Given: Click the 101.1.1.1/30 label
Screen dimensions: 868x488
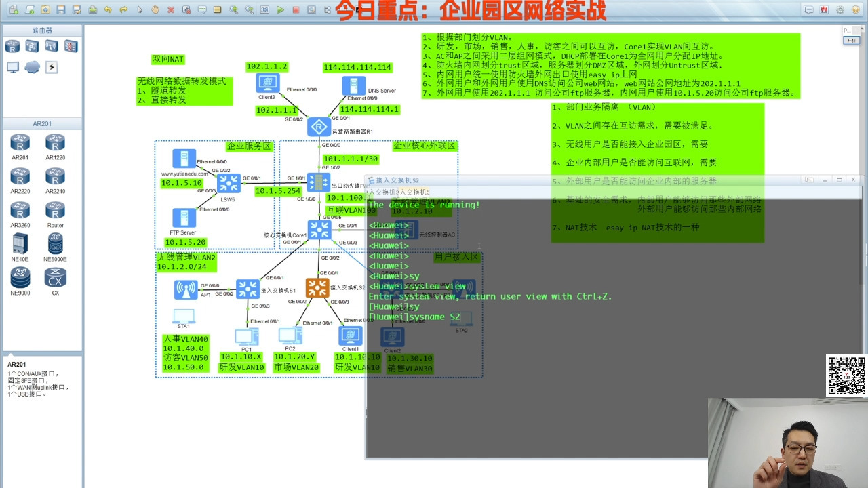Looking at the screenshot, I should coord(351,159).
